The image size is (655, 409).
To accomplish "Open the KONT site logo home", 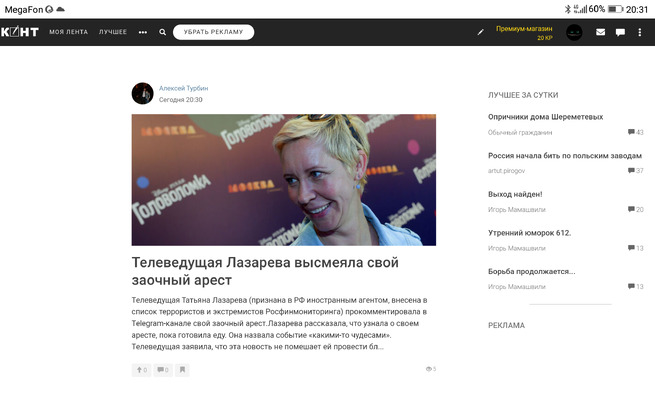I will (x=20, y=32).
